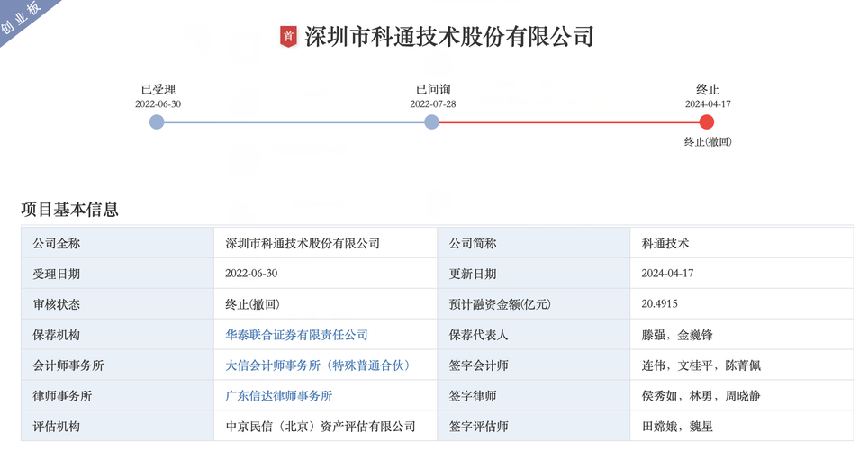Click the names 滕强，金巍锋
The width and height of the screenshot is (868, 450).
(x=677, y=335)
